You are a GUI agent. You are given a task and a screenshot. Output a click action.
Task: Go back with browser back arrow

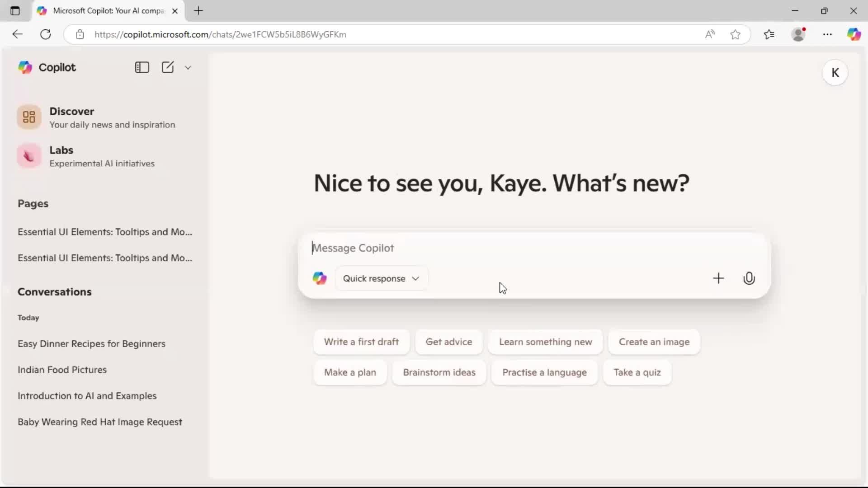[17, 34]
